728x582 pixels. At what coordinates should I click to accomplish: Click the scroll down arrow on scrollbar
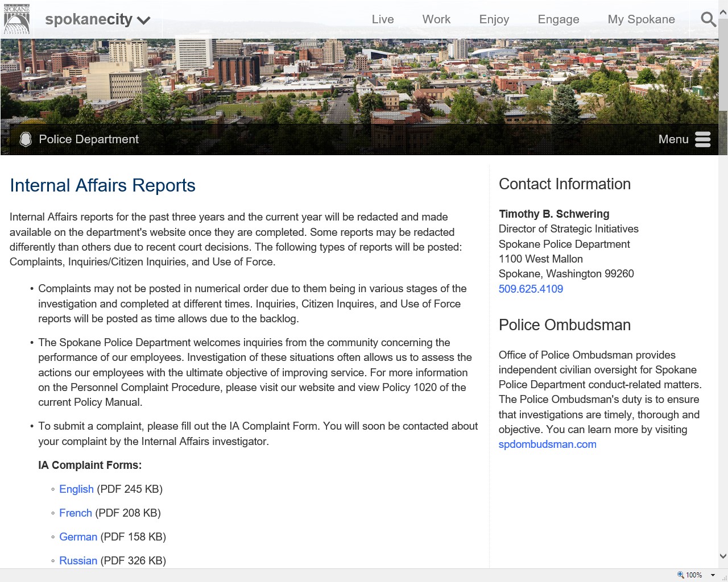[x=723, y=556]
